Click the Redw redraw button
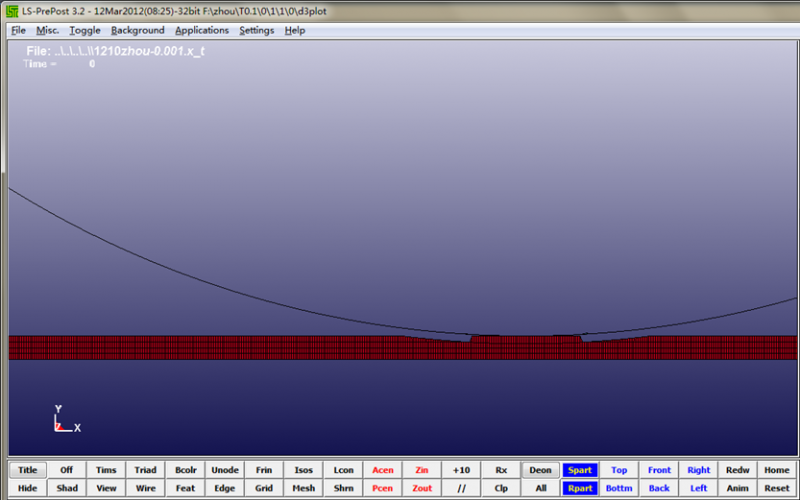This screenshot has width=800, height=500. [738, 470]
